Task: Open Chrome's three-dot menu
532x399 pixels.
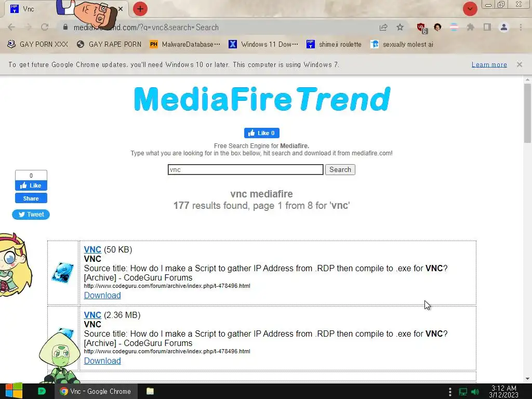Action: [x=521, y=27]
